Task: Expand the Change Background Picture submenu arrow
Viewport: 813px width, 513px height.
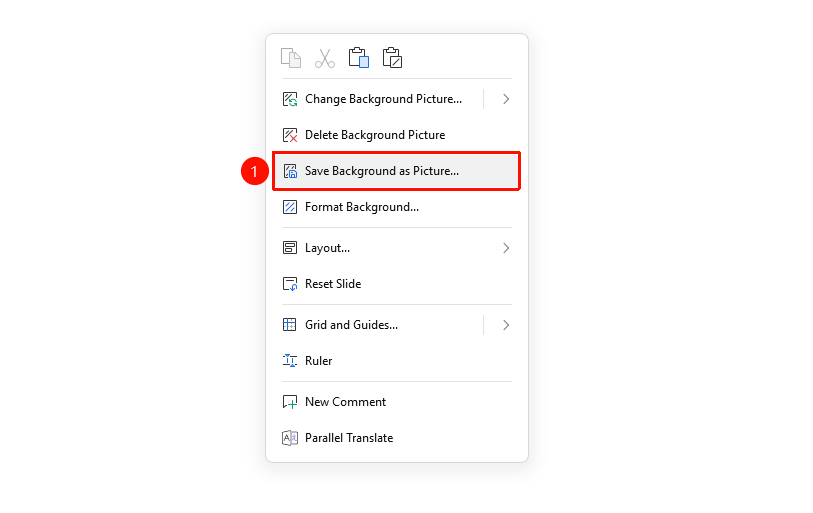Action: (x=506, y=99)
